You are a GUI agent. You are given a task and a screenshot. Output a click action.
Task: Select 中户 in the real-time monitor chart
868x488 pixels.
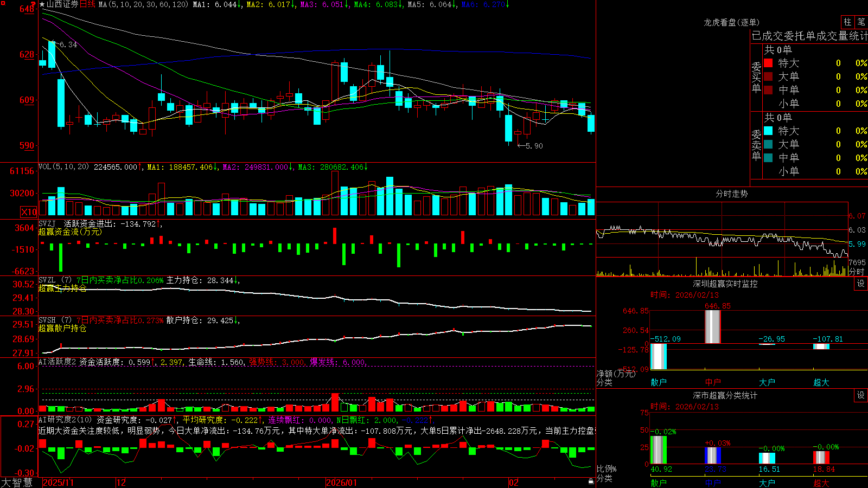click(x=713, y=382)
